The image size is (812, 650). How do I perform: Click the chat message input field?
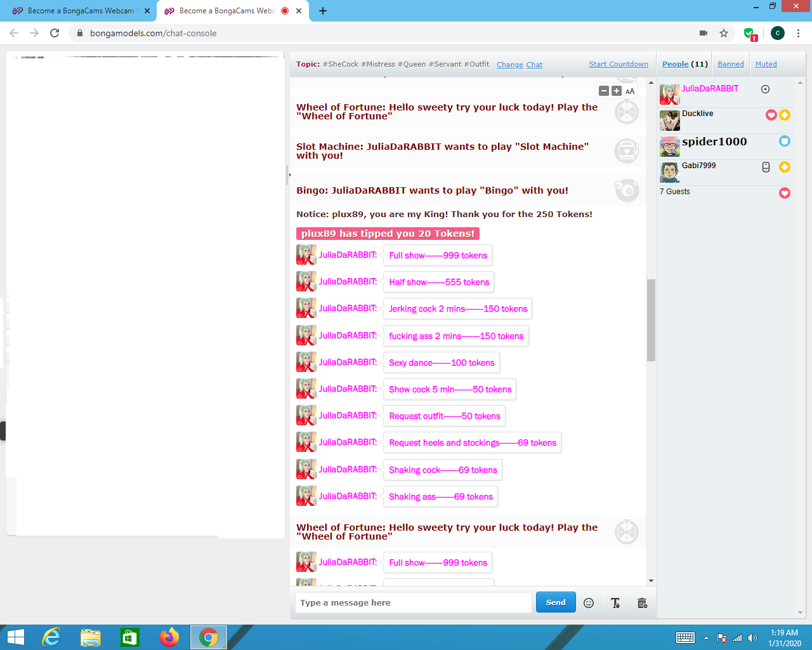click(413, 602)
